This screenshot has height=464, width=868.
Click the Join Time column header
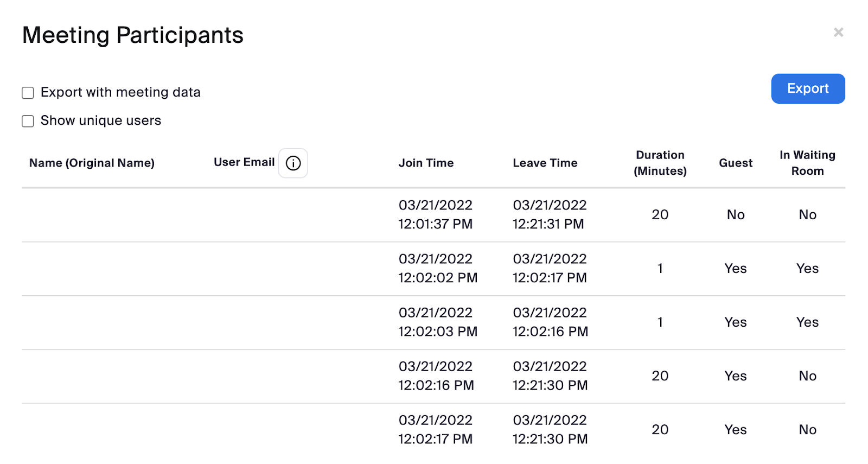[x=426, y=163]
